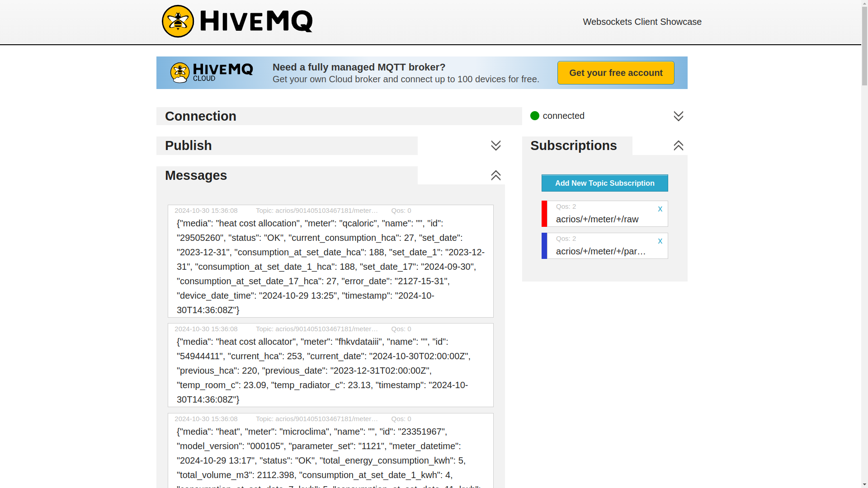Click the green connected status icon
Screen dimensions: 868x488
click(x=534, y=116)
